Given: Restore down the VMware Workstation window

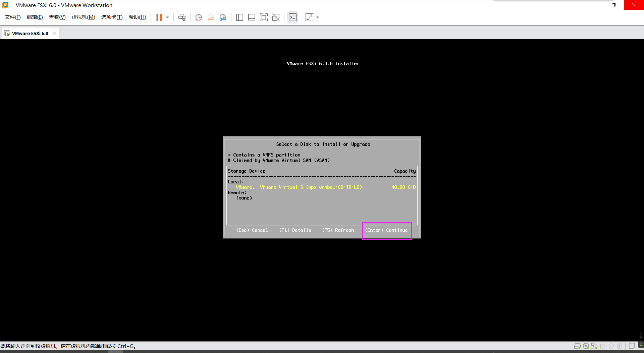Looking at the screenshot, I should 613,5.
